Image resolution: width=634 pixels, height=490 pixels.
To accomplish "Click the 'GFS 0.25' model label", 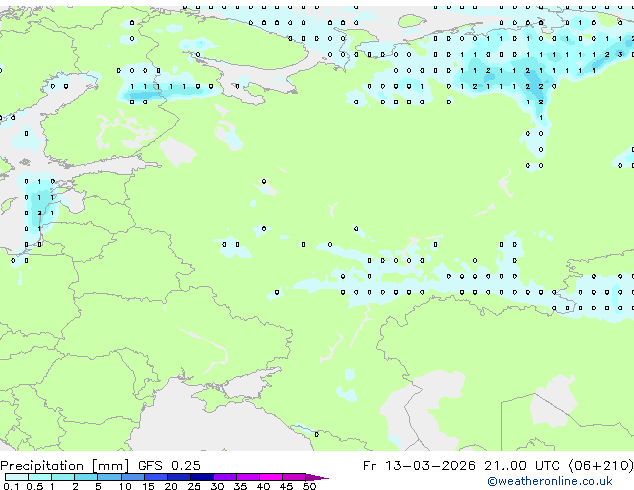I will (x=169, y=466).
